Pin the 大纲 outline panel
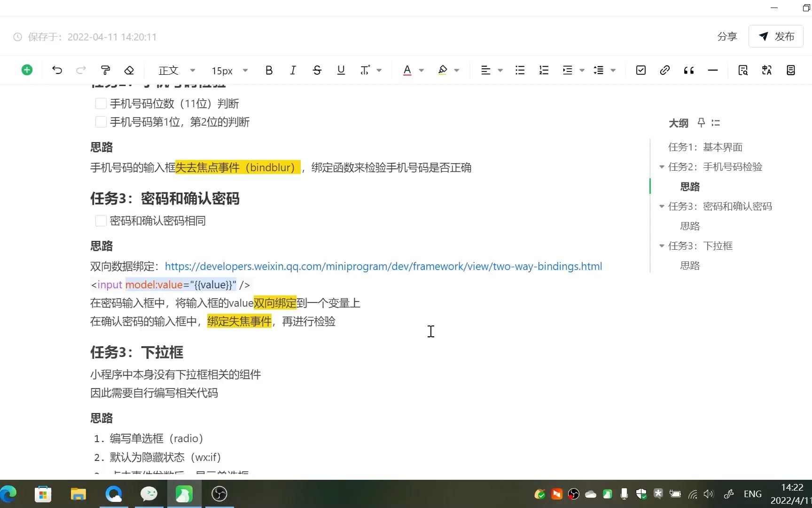The width and height of the screenshot is (812, 508). pos(701,123)
